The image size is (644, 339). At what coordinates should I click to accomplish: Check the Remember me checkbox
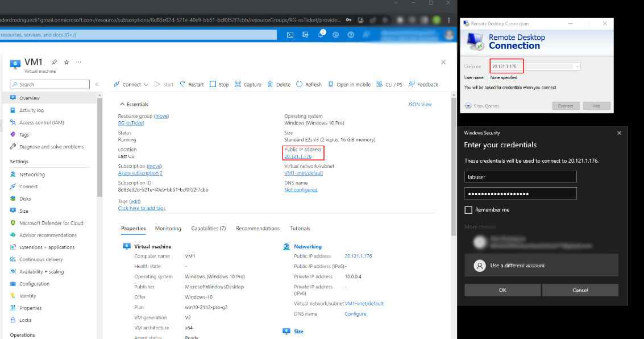click(468, 209)
